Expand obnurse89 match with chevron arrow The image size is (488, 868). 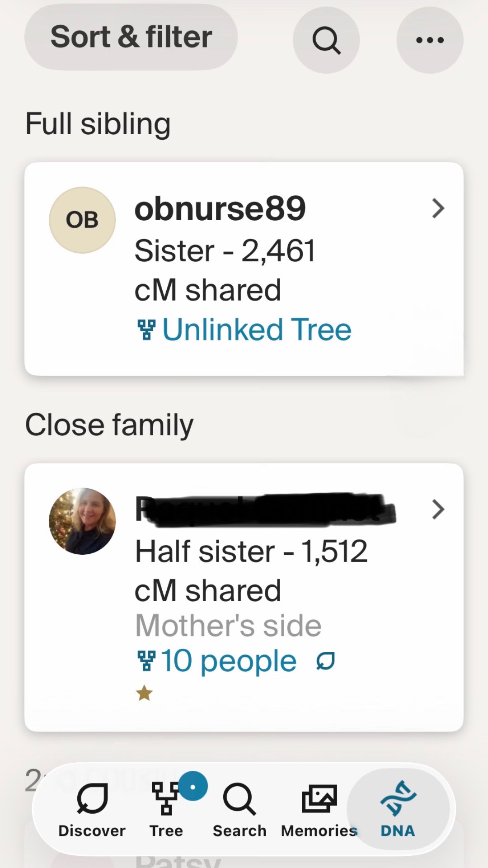pos(438,208)
